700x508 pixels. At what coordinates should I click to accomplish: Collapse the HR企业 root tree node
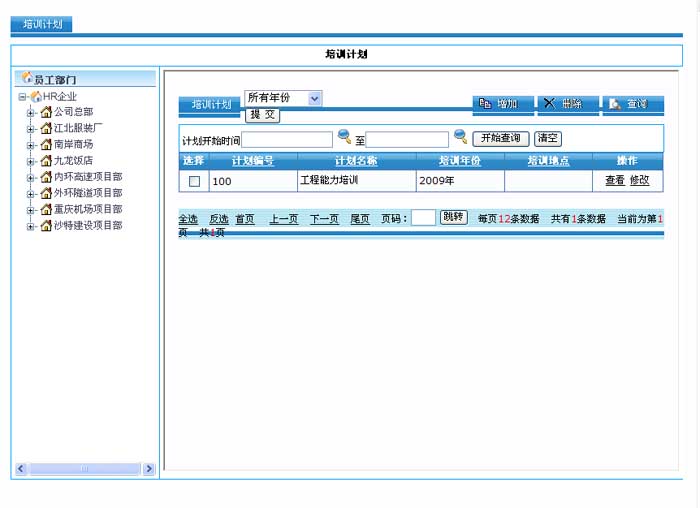[22, 96]
